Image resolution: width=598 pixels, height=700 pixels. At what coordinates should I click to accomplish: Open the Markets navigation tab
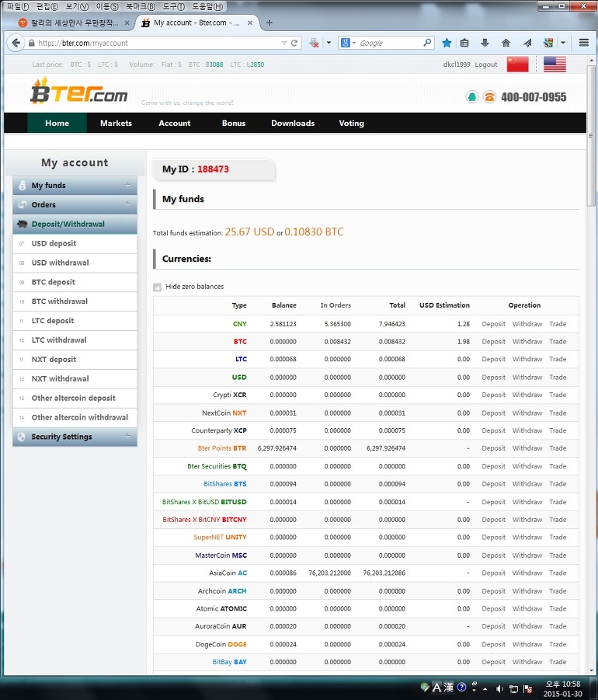(x=116, y=124)
